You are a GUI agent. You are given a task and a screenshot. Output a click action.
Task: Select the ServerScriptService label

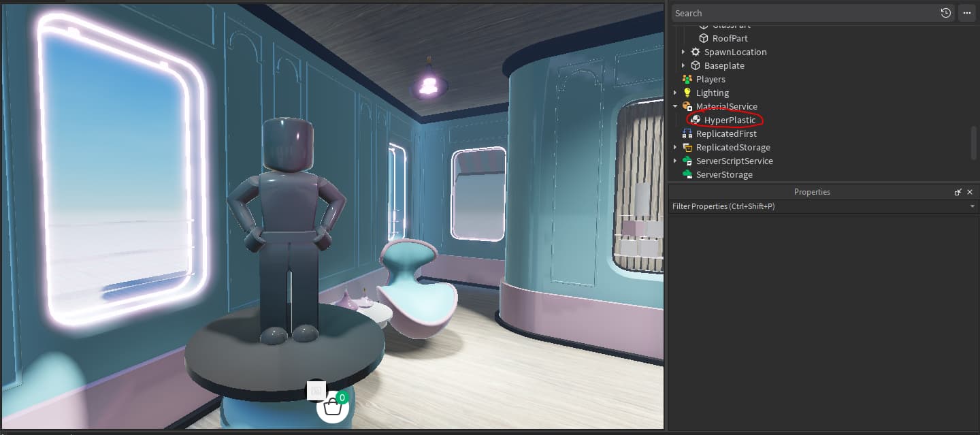(x=734, y=161)
